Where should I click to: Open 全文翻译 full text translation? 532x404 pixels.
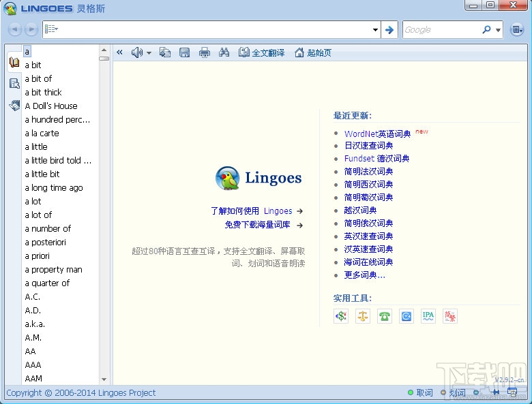pyautogui.click(x=261, y=52)
